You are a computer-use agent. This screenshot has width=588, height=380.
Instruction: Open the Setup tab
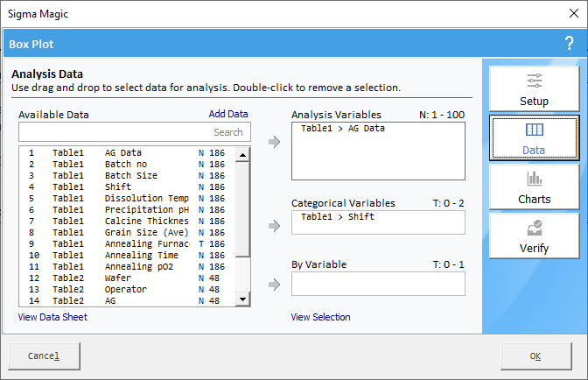[534, 88]
